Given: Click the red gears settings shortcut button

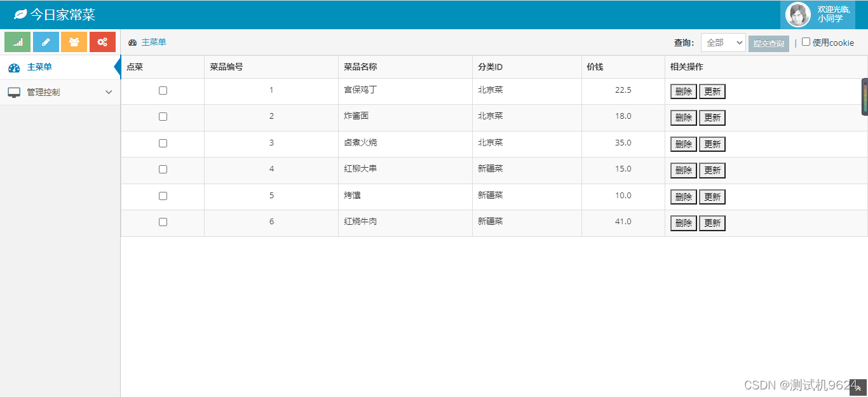Looking at the screenshot, I should [x=102, y=42].
